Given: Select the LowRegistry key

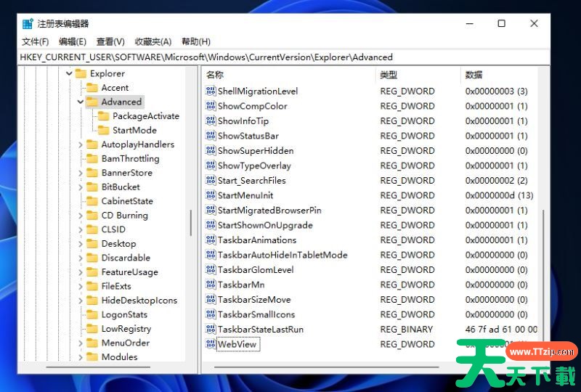Looking at the screenshot, I should (x=126, y=329).
